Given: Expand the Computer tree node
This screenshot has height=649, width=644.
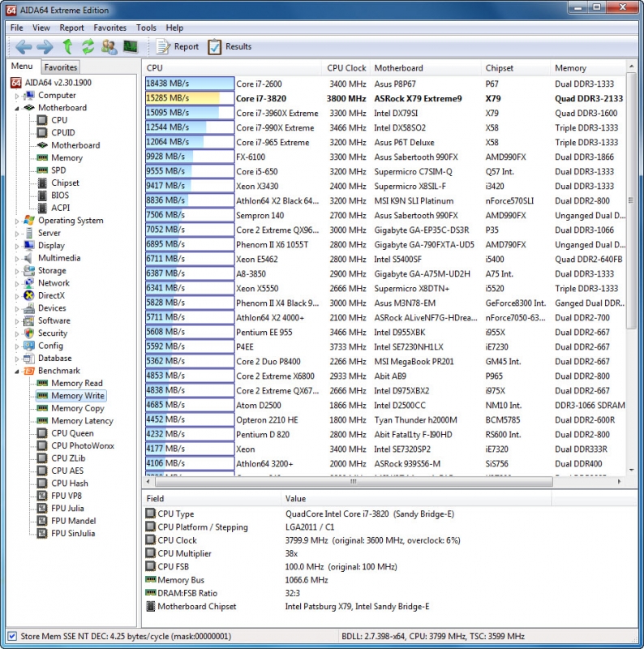Looking at the screenshot, I should [x=17, y=96].
